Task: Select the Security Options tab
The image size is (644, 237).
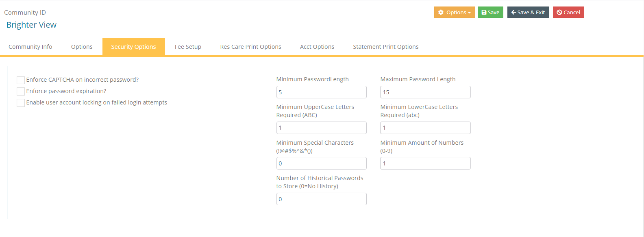Action: pyautogui.click(x=133, y=47)
